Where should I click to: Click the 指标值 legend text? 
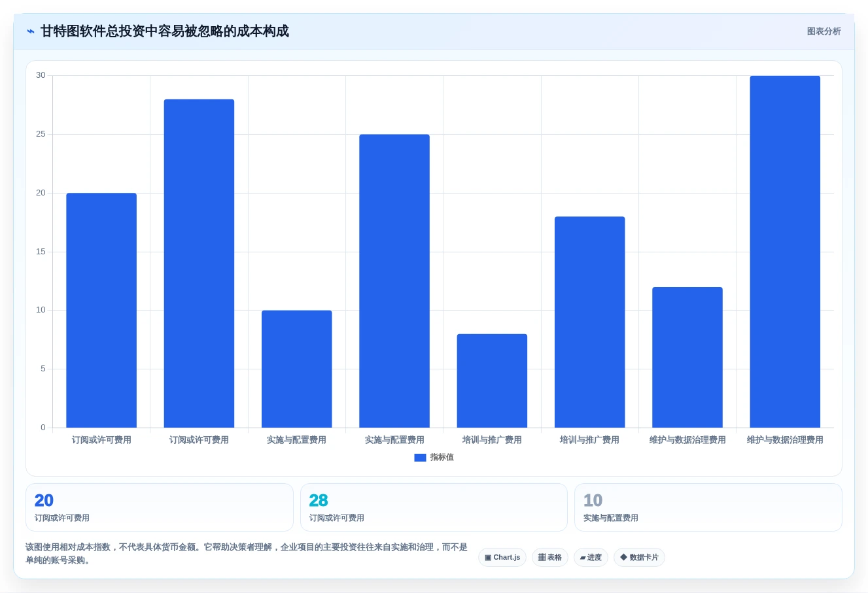(442, 458)
